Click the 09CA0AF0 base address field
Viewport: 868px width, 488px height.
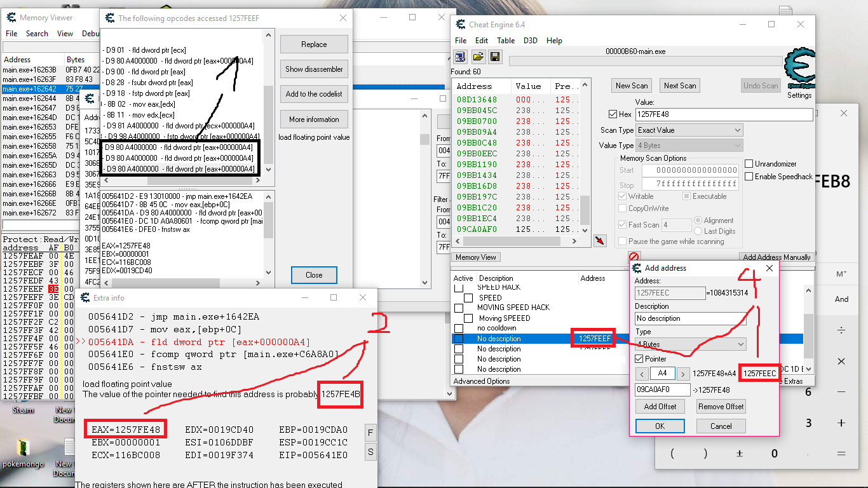663,390
